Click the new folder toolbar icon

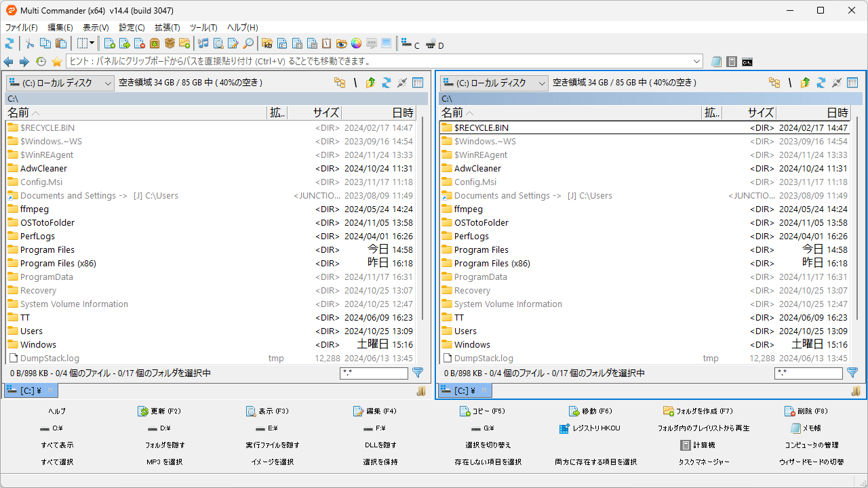(x=184, y=43)
